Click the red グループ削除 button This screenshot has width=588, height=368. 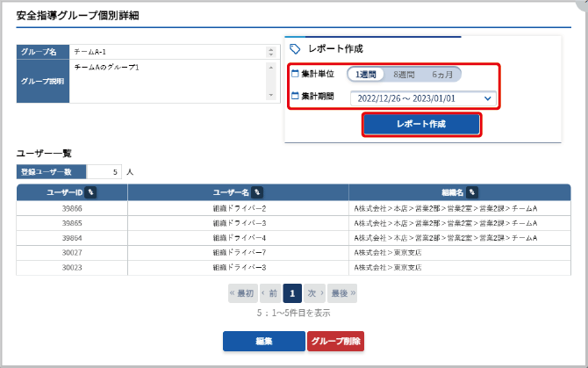[334, 341]
